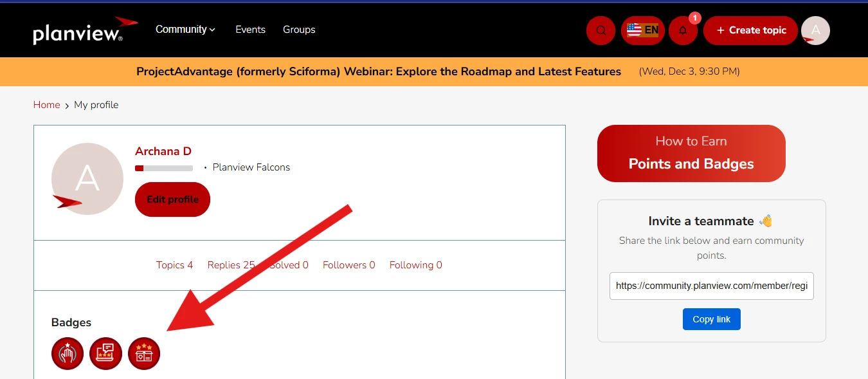Click the rank progress bar
Screen dimensions: 868x379
tap(164, 168)
